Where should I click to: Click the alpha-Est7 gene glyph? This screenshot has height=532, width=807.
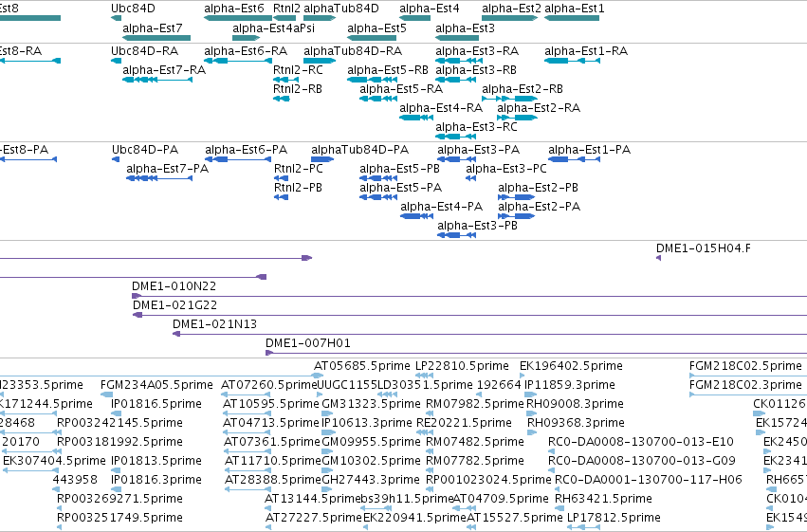(156, 38)
